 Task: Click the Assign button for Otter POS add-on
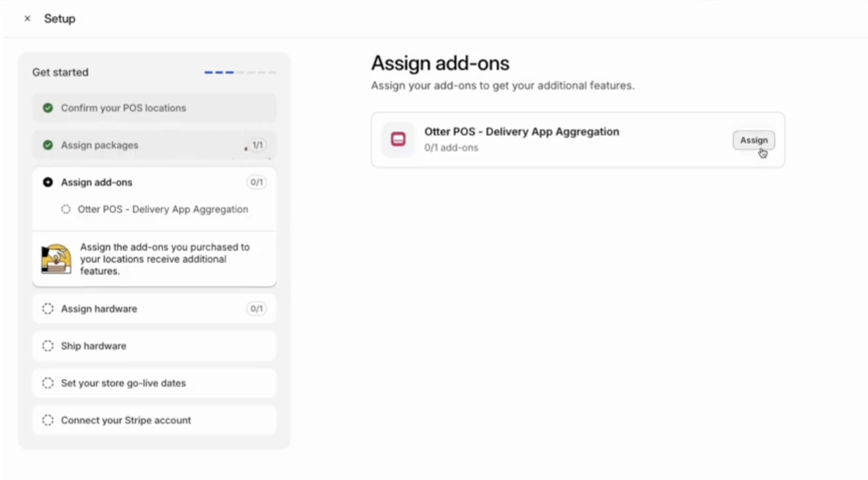(x=753, y=140)
